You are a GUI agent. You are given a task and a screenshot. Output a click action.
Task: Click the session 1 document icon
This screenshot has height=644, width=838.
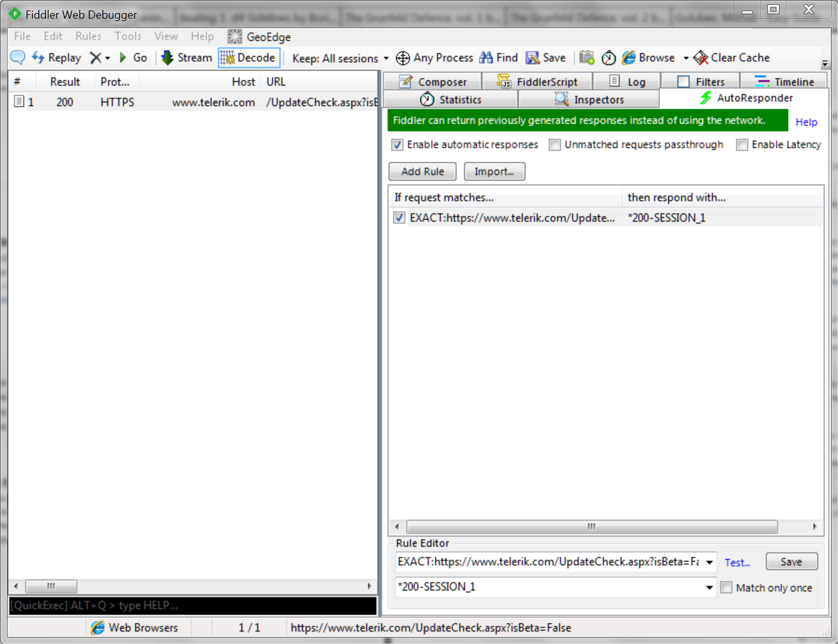click(x=19, y=101)
